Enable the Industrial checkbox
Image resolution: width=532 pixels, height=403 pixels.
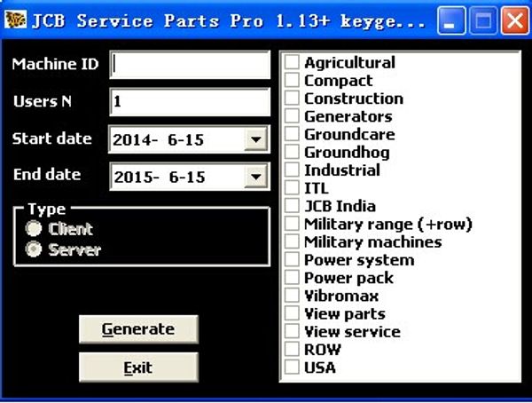click(292, 170)
